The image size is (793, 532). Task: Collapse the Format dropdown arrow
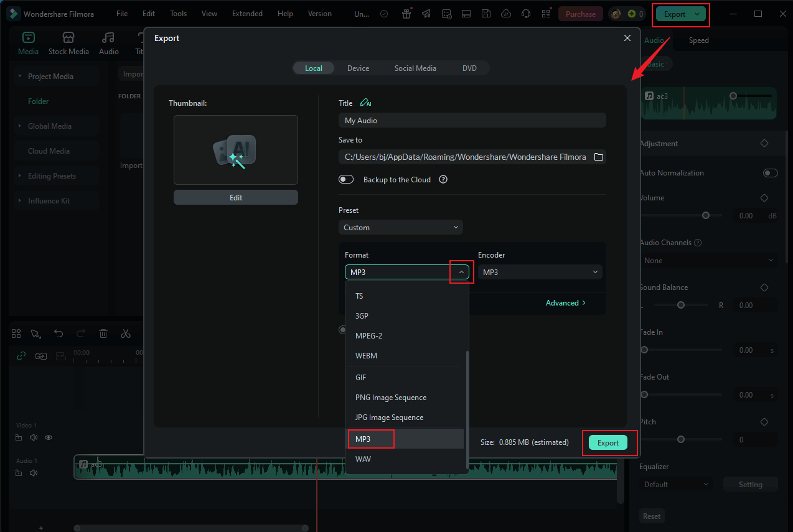point(461,273)
